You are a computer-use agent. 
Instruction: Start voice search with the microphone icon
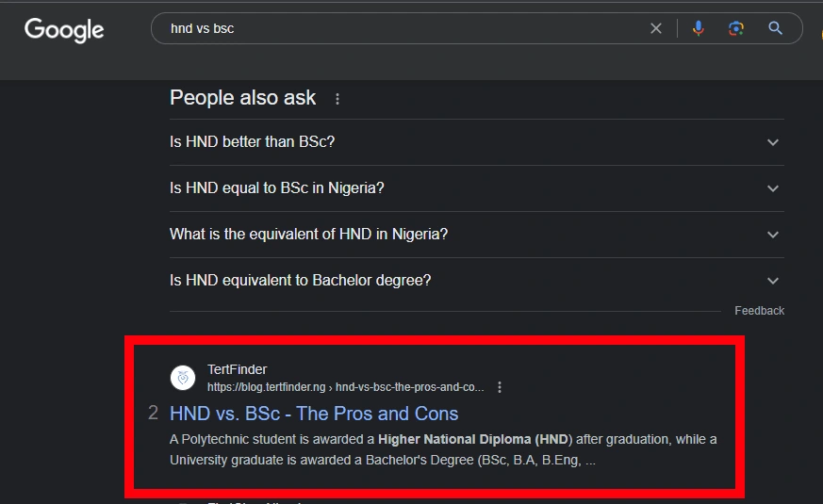pyautogui.click(x=699, y=29)
